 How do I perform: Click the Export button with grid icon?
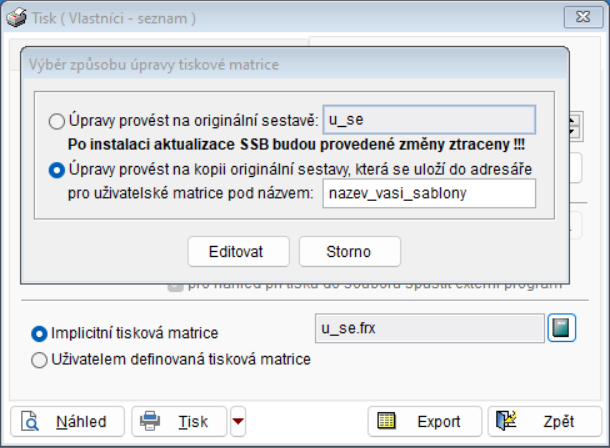[x=421, y=421]
